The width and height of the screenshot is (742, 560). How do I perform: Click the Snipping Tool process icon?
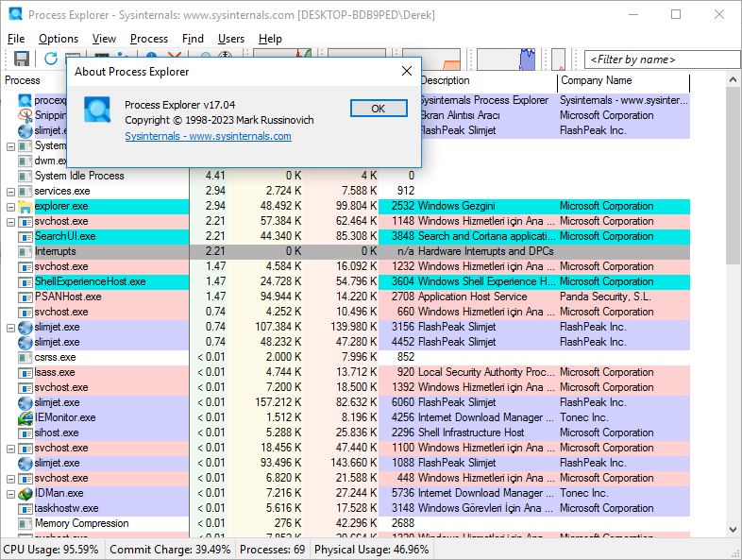click(25, 115)
